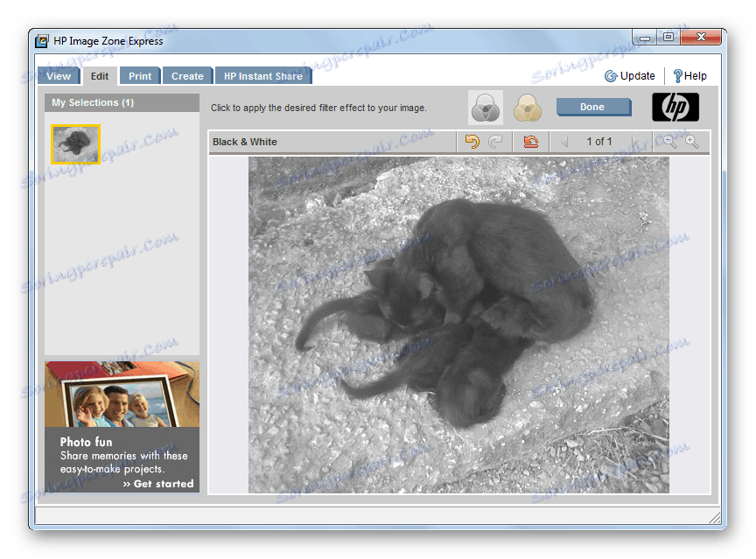Reset image to original with red revert icon
Image resolution: width=756 pixels, height=559 pixels.
(x=531, y=141)
